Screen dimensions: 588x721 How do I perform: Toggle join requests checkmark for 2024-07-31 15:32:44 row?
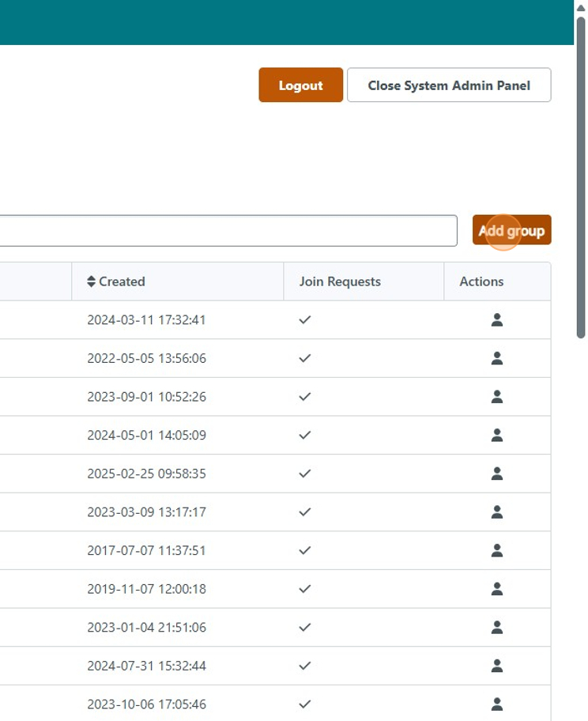[305, 666]
